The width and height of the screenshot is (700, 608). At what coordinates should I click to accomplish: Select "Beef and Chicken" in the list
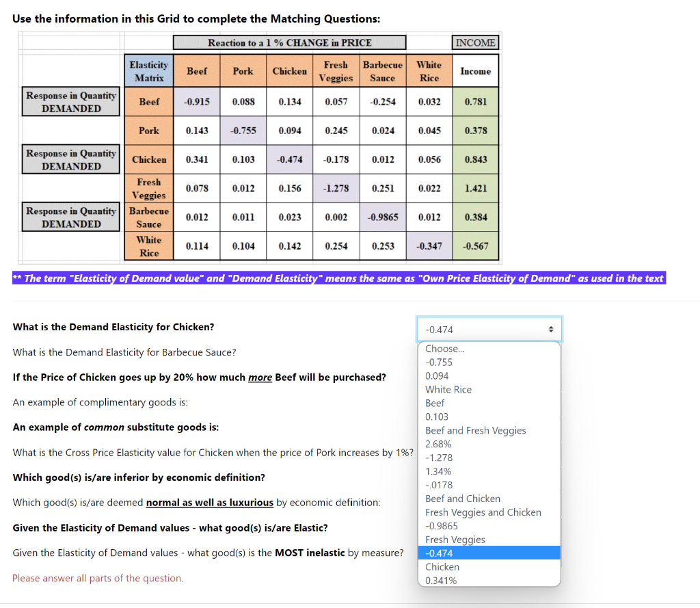pyautogui.click(x=463, y=499)
